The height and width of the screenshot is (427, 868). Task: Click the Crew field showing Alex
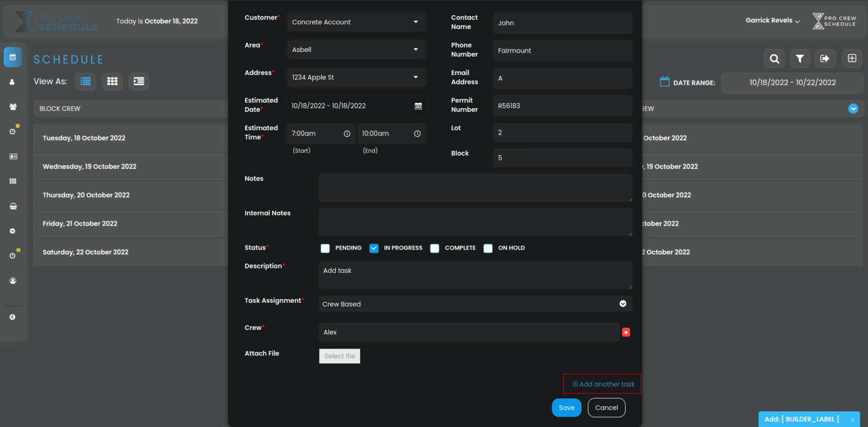pos(469,332)
